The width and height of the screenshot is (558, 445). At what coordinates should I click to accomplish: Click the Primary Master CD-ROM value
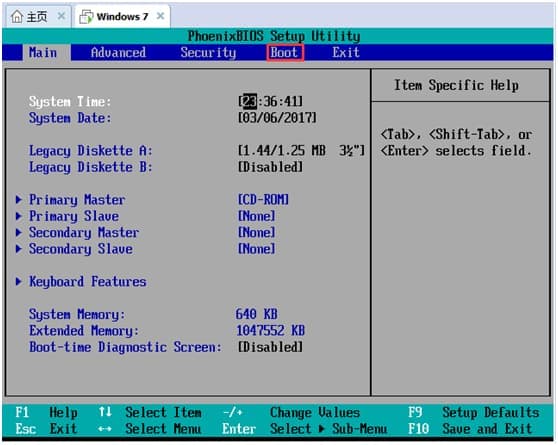point(263,200)
